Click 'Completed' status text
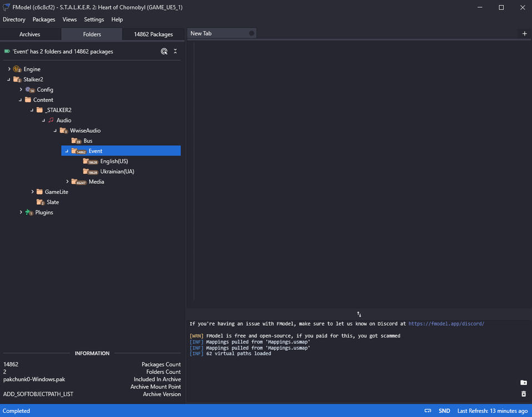The height and width of the screenshot is (417, 532). [16, 411]
